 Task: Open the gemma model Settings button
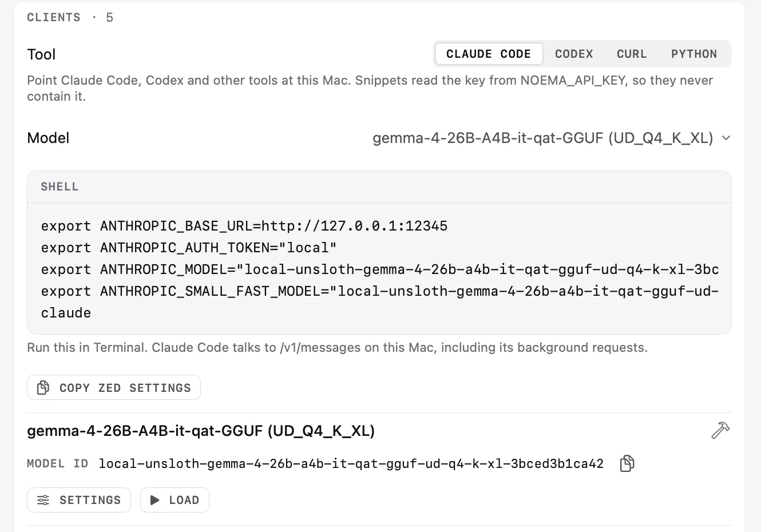[79, 500]
